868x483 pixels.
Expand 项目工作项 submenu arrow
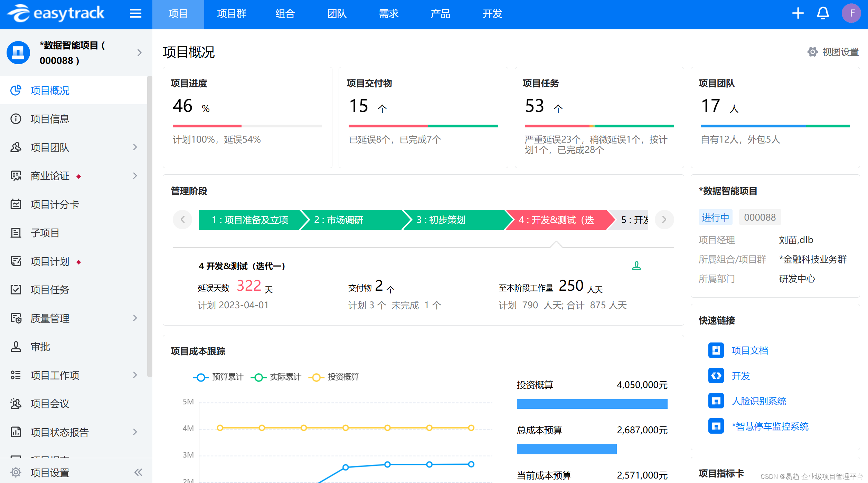(135, 375)
